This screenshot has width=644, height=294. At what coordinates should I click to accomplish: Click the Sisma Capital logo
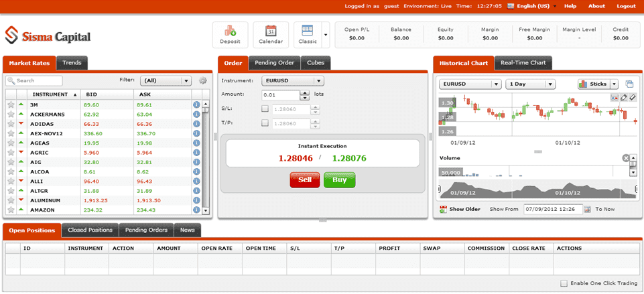48,35
